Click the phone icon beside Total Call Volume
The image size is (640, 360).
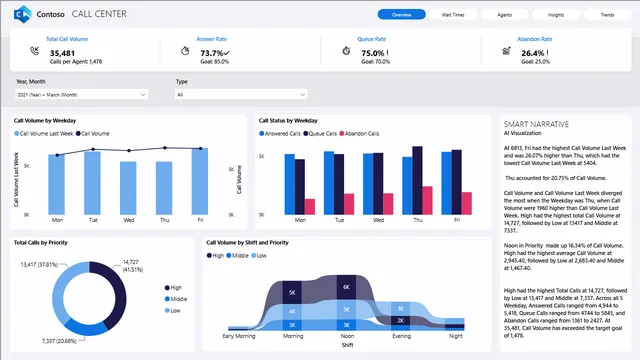click(35, 51)
